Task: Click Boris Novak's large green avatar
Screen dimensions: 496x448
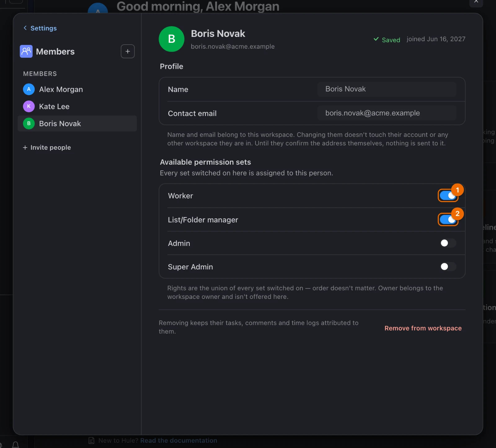Action: [x=171, y=39]
